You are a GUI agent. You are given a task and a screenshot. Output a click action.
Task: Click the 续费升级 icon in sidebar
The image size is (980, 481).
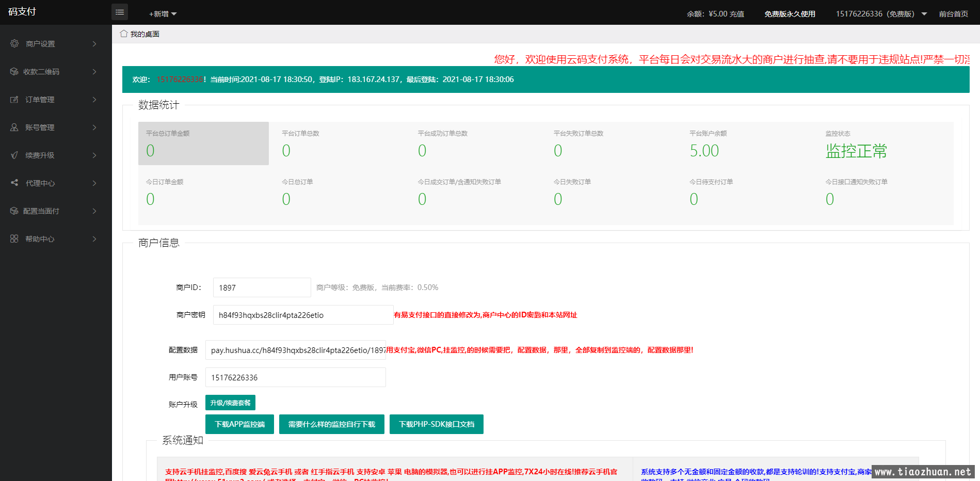pos(14,155)
